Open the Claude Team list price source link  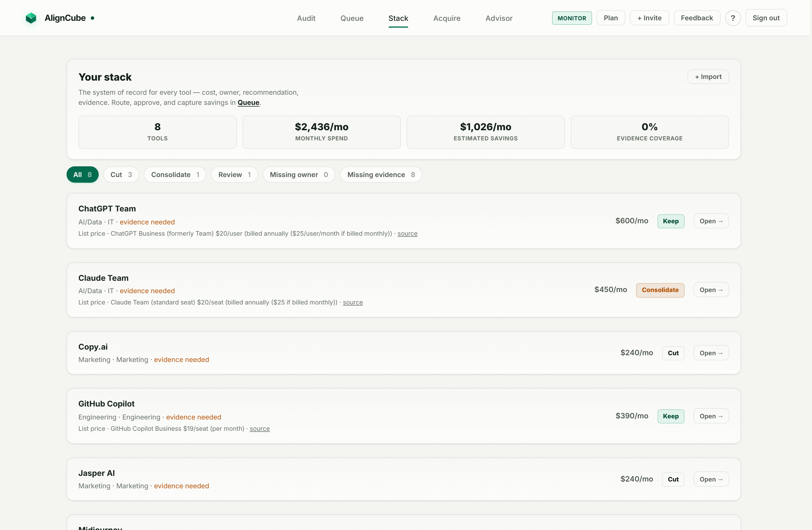click(x=353, y=302)
